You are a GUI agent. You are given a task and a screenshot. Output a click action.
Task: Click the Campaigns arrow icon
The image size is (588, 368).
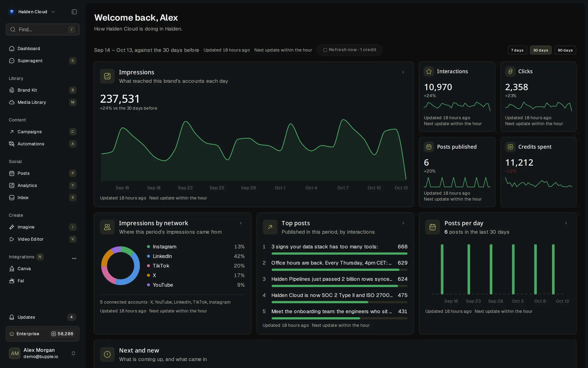tap(12, 132)
